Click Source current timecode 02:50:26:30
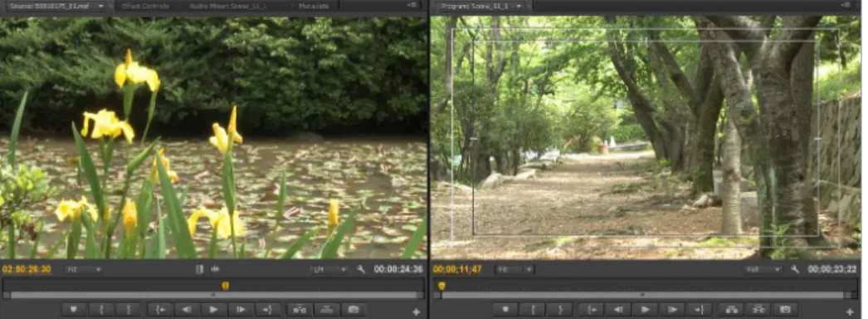 27,270
